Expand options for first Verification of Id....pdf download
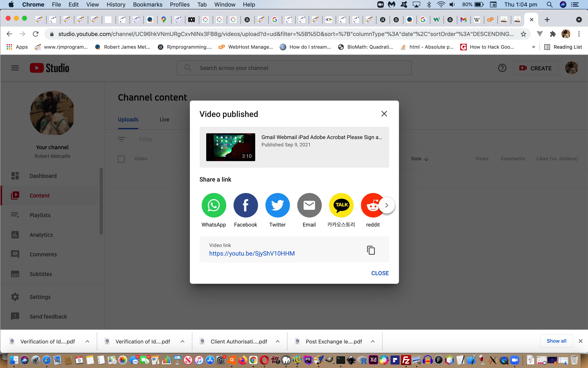588x368 pixels. (x=87, y=341)
